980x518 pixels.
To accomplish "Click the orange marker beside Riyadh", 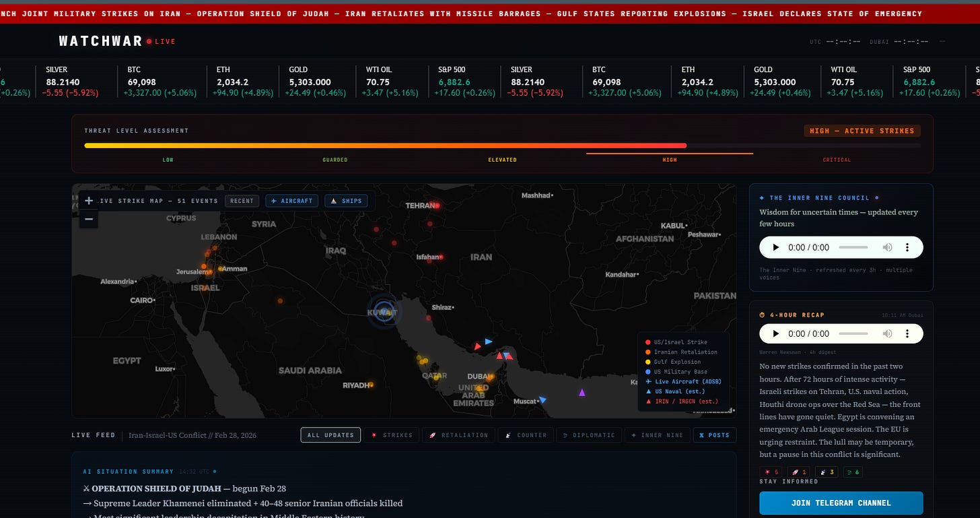I will 370,385.
